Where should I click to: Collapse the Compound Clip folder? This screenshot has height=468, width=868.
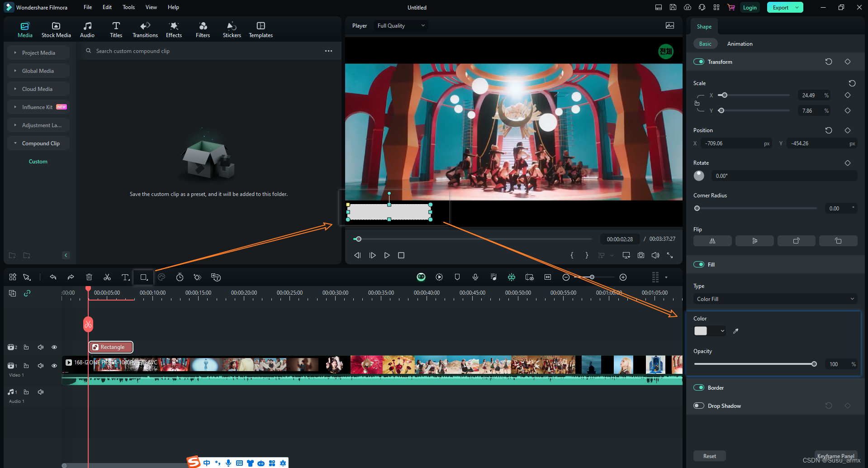point(38,143)
